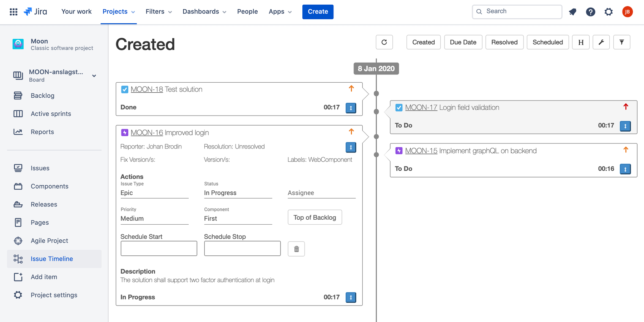This screenshot has width=644, height=322.
Task: Open the JB user avatar menu
Action: tap(627, 12)
